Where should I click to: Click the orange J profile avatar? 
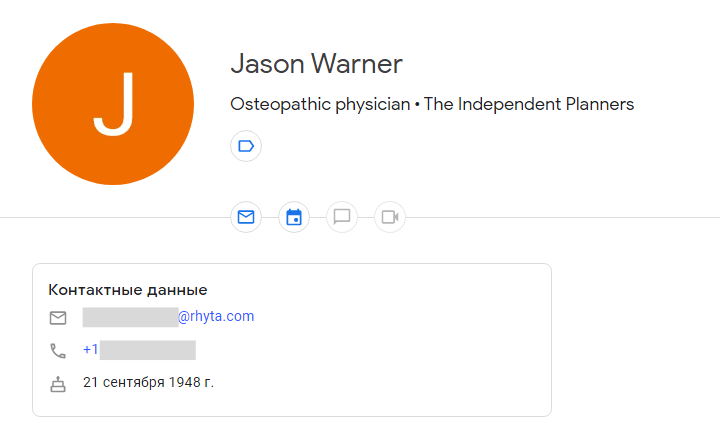[x=112, y=105]
